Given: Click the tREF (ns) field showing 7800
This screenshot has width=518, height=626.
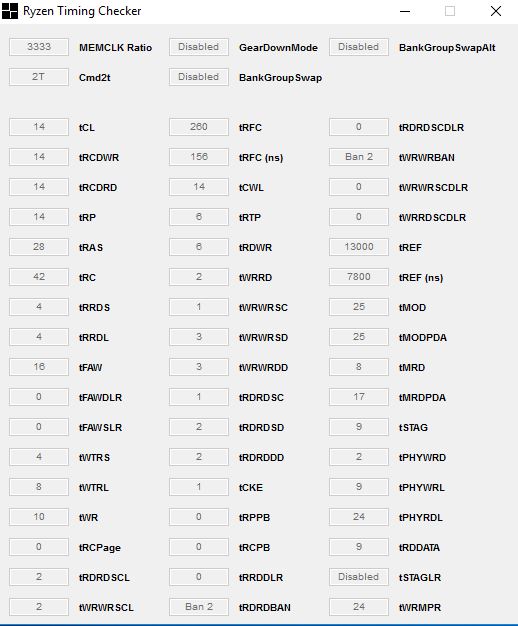Looking at the screenshot, I should pos(359,277).
